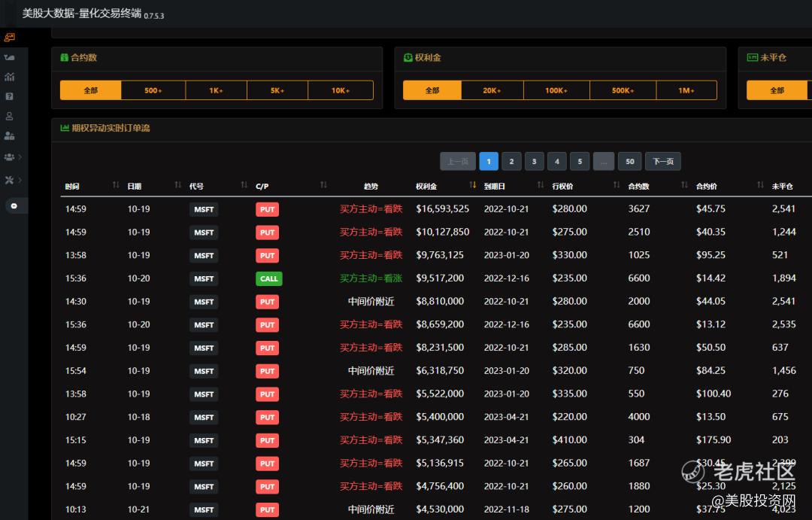Click the contract price $100.40
The image size is (812, 520).
pyautogui.click(x=714, y=394)
